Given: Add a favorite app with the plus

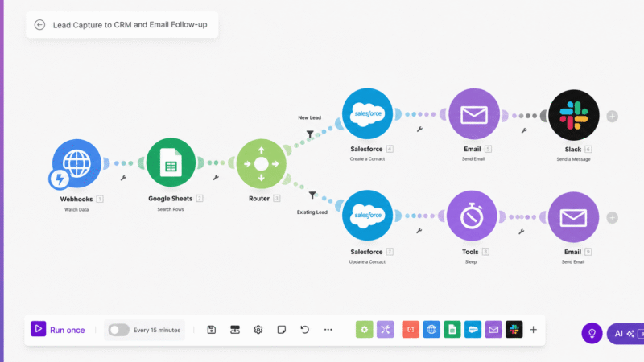Looking at the screenshot, I should 533,330.
